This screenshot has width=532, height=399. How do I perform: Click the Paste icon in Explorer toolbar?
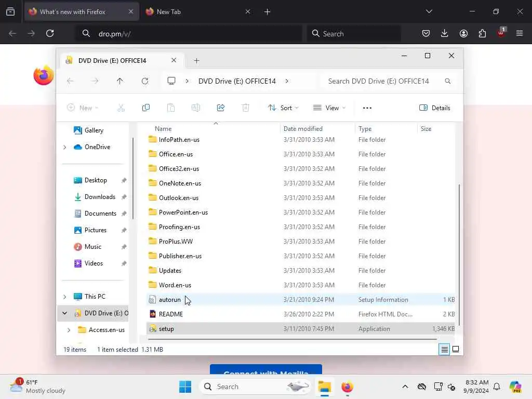(171, 108)
